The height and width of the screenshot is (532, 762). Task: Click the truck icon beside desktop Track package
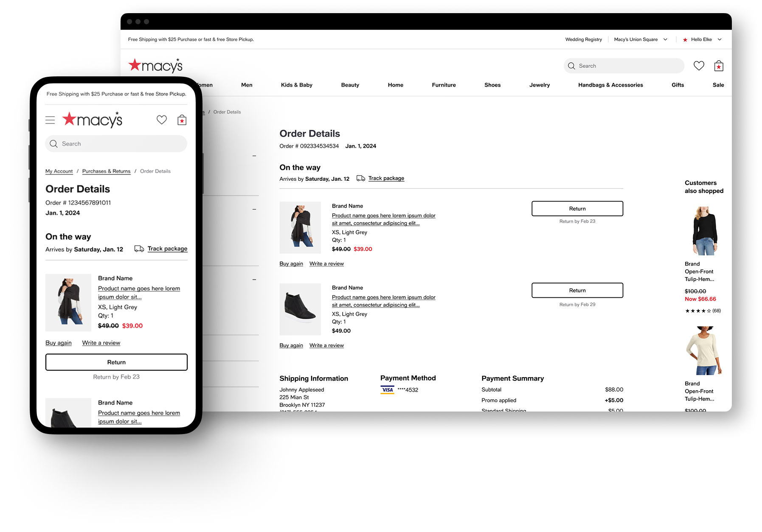(361, 178)
